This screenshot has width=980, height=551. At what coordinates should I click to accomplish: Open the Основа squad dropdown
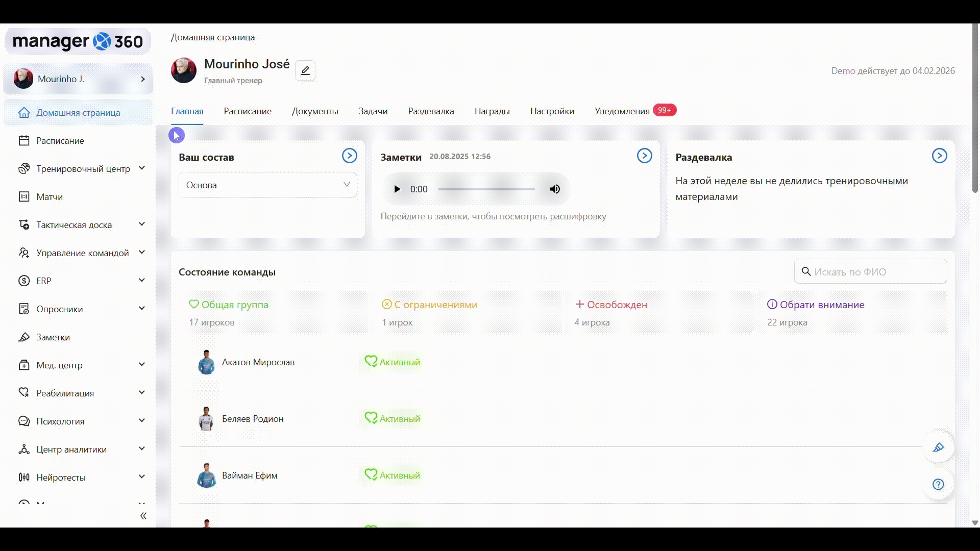(267, 185)
